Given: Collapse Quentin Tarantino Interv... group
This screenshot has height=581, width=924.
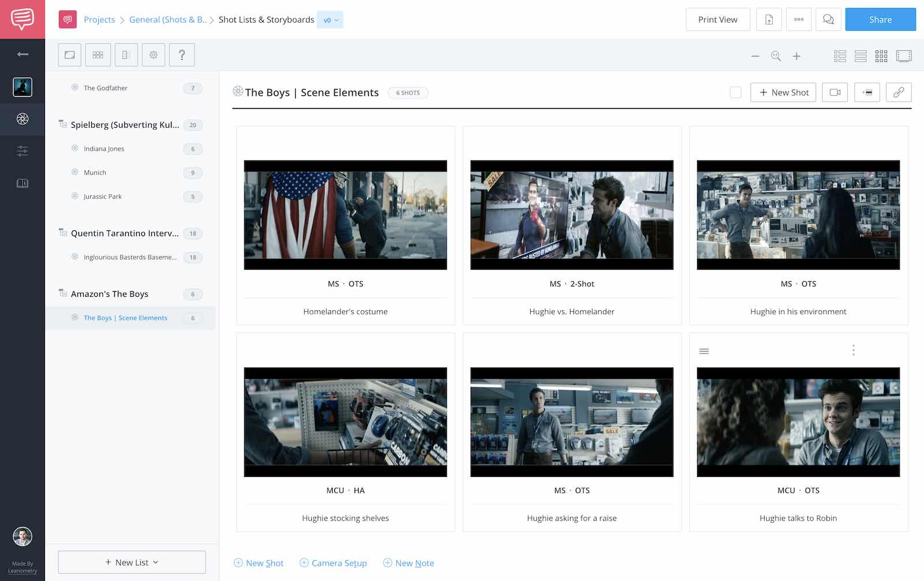Looking at the screenshot, I should (x=63, y=233).
